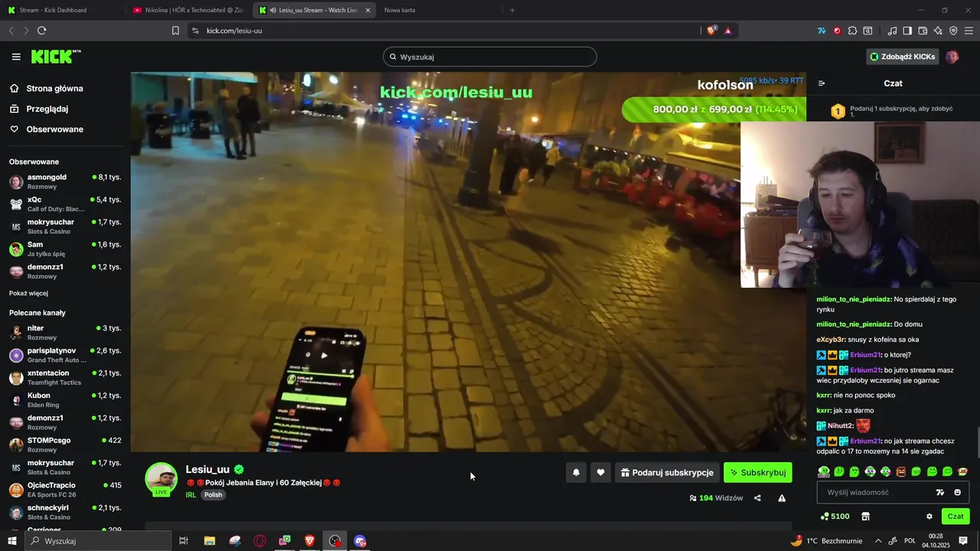980x551 pixels.
Task: Click the Polish language tag
Action: [x=213, y=495]
